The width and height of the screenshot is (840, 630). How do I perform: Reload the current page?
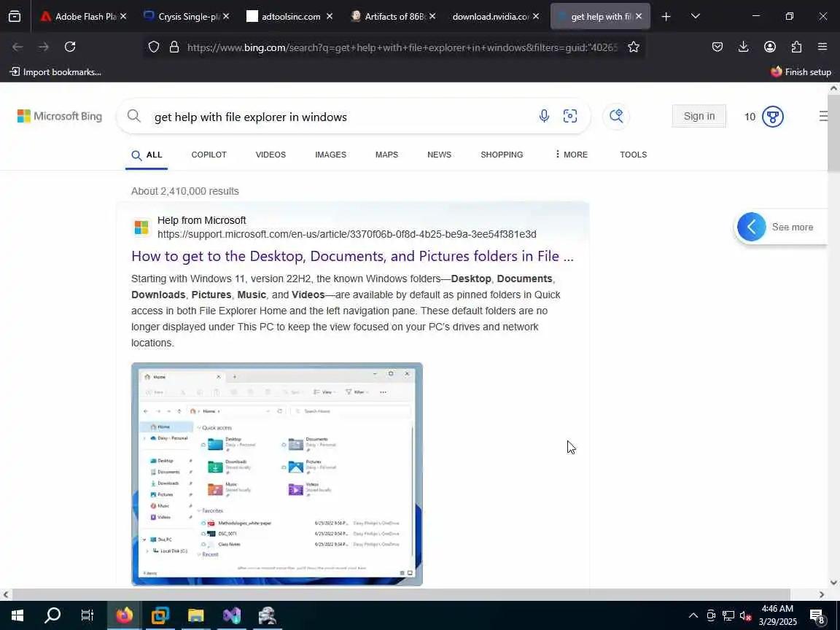(70, 47)
